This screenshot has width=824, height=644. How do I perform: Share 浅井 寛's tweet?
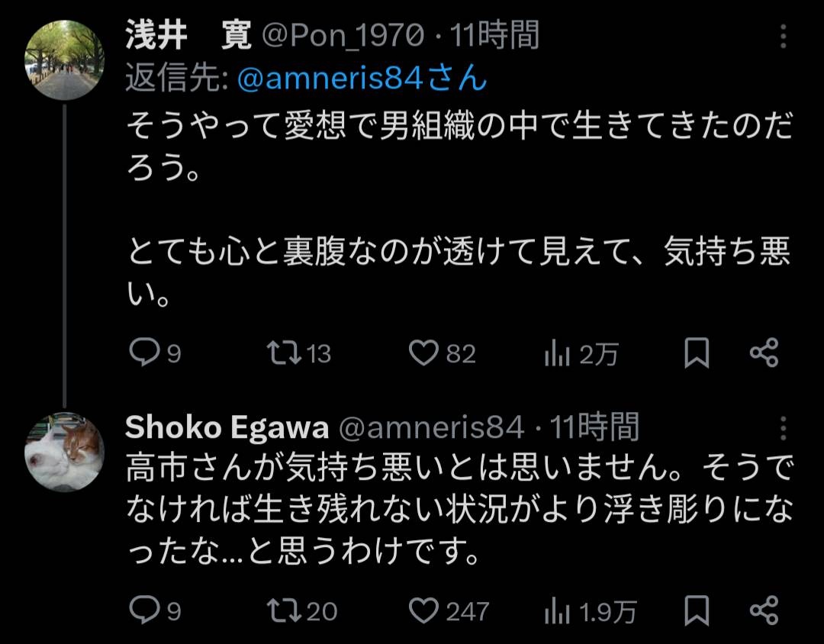[764, 353]
